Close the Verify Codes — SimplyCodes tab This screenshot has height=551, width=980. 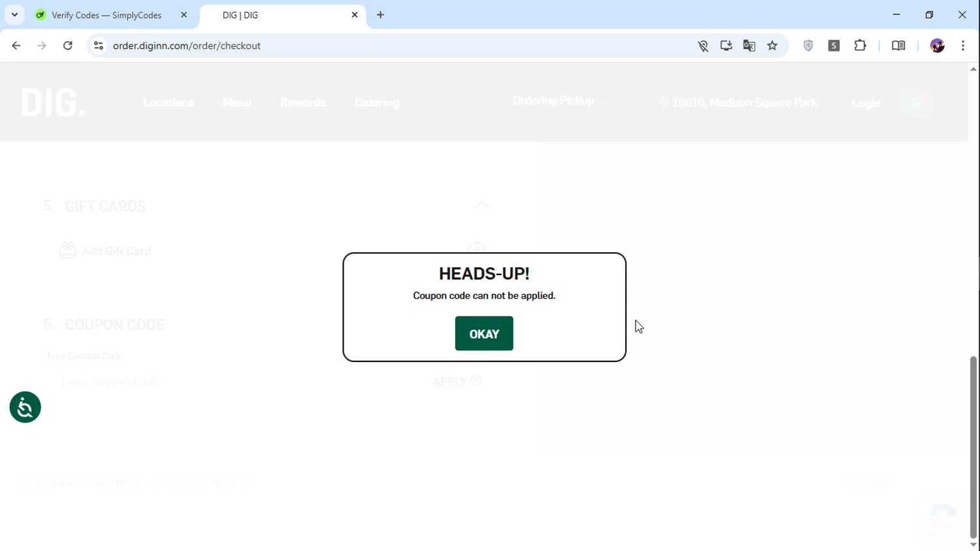(184, 15)
